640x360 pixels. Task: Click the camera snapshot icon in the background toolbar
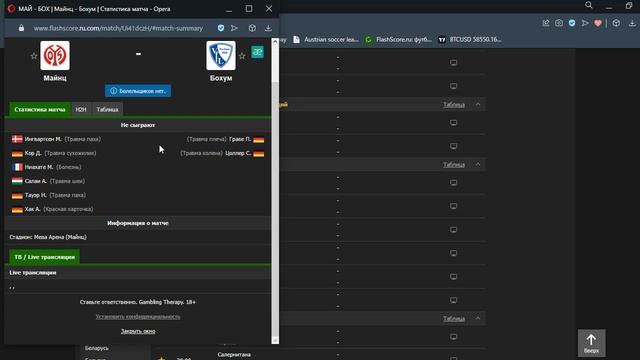pyautogui.click(x=559, y=23)
